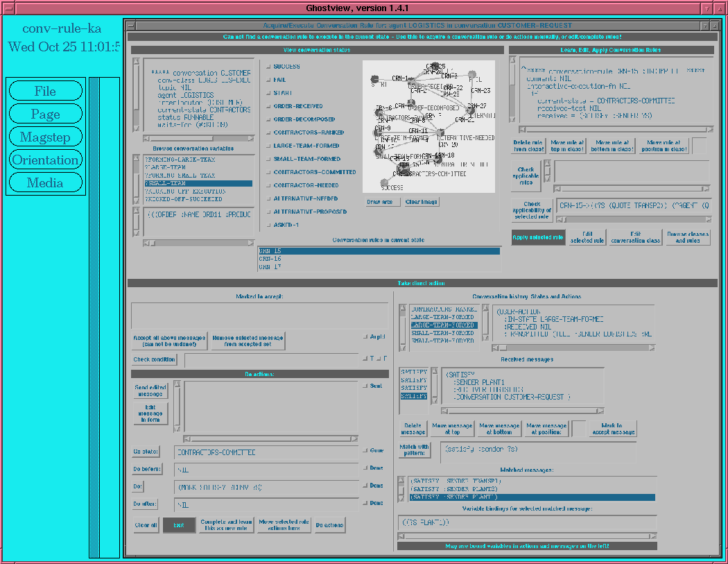This screenshot has width=728, height=564.
Task: Toggle the Sent checkbox beside Send edited message
Action: pyautogui.click(x=365, y=386)
